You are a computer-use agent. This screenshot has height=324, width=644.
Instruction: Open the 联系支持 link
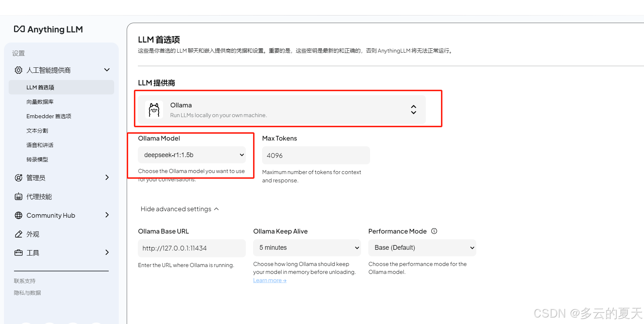(x=24, y=281)
